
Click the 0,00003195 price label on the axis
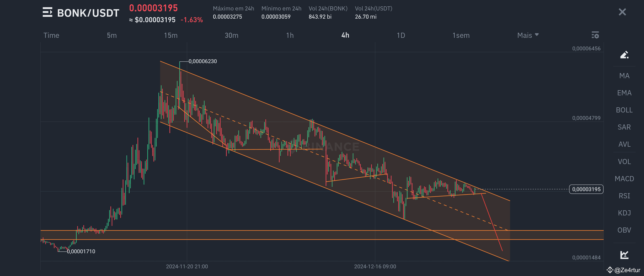[x=586, y=189]
